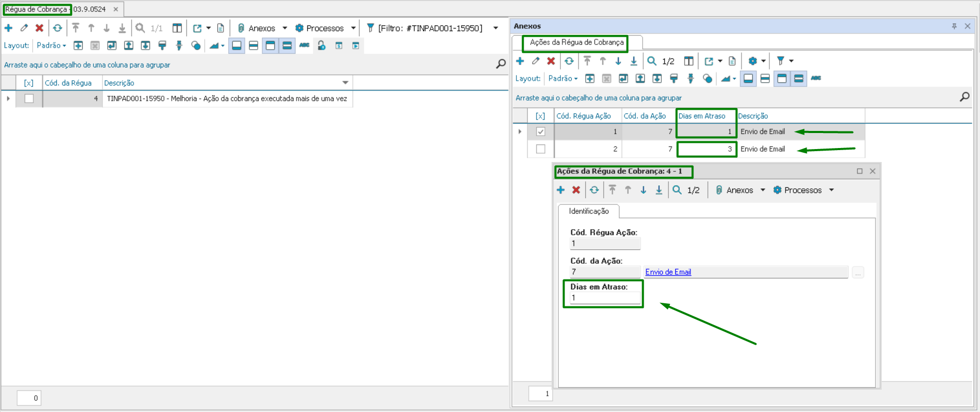This screenshot has width=980, height=412.
Task: Click the paint roller icon in main layout toolbar
Action: click(x=162, y=46)
